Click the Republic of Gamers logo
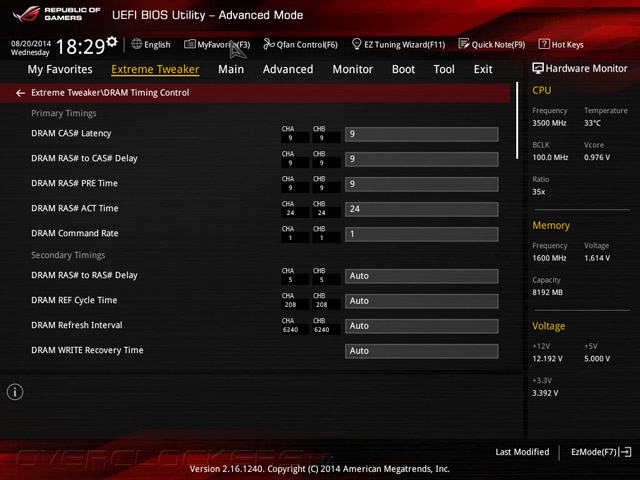 56,14
